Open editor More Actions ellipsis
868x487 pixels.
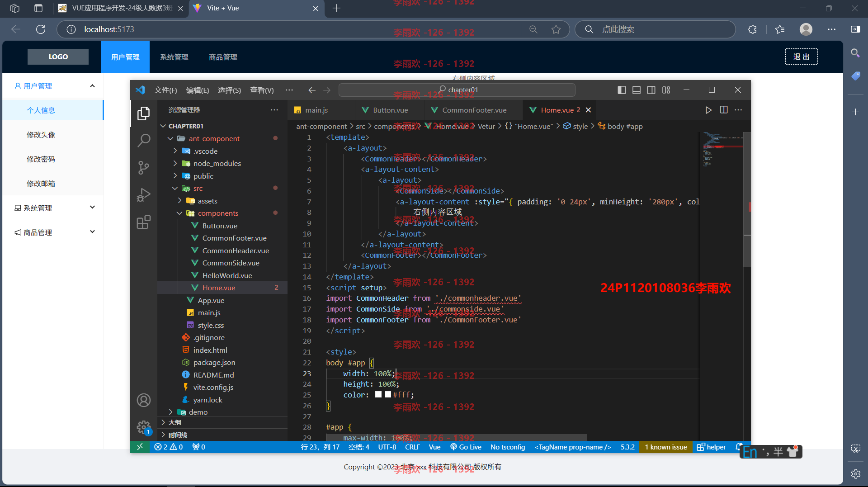[x=738, y=110]
